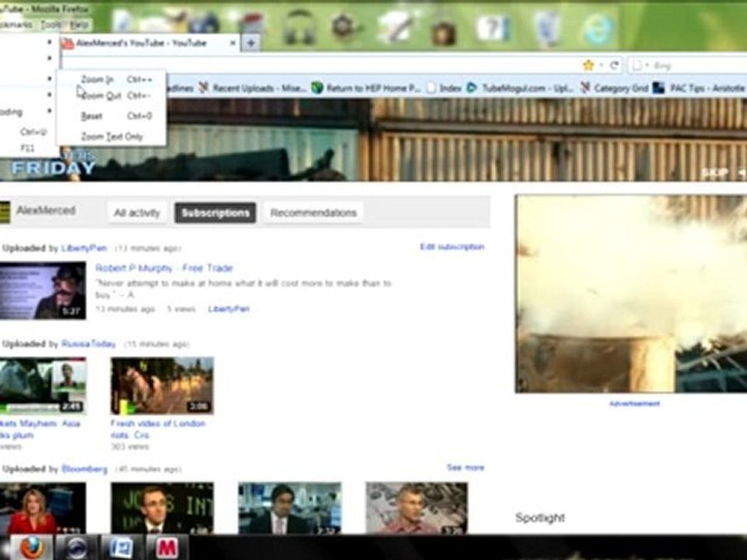The image size is (747, 560).
Task: Choose the F11 full screen menu entry
Action: (28, 148)
